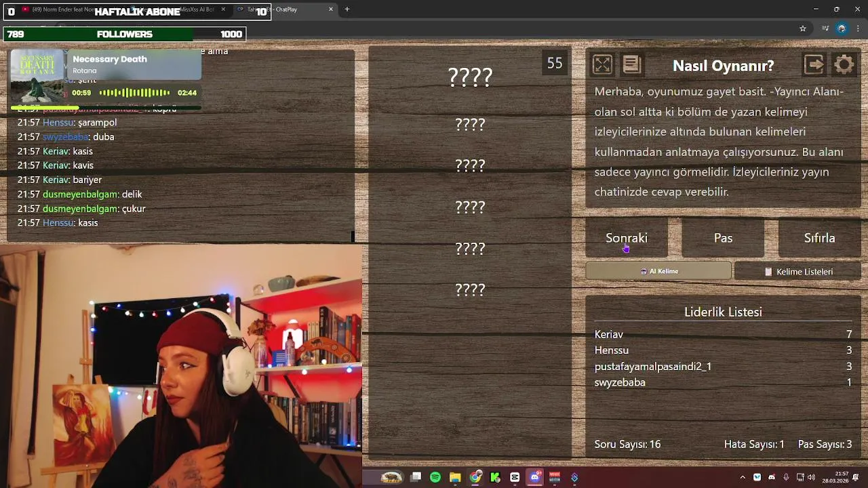Open the fullscreen expand icon
The width and height of the screenshot is (868, 488).
602,64
